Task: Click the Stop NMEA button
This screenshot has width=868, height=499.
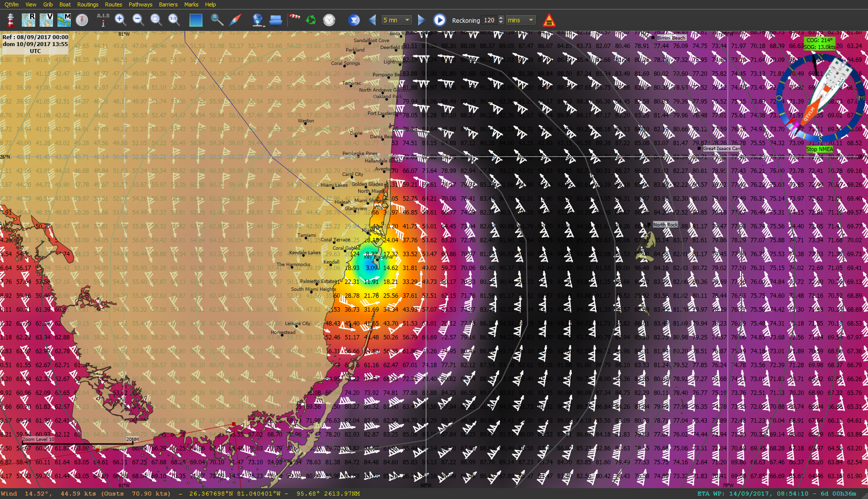Action: click(x=819, y=149)
